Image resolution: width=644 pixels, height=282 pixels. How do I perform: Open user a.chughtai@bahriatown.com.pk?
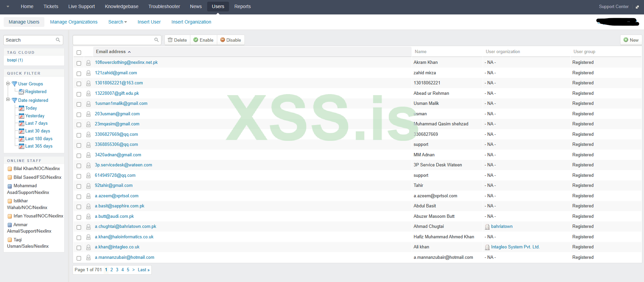pyautogui.click(x=125, y=227)
